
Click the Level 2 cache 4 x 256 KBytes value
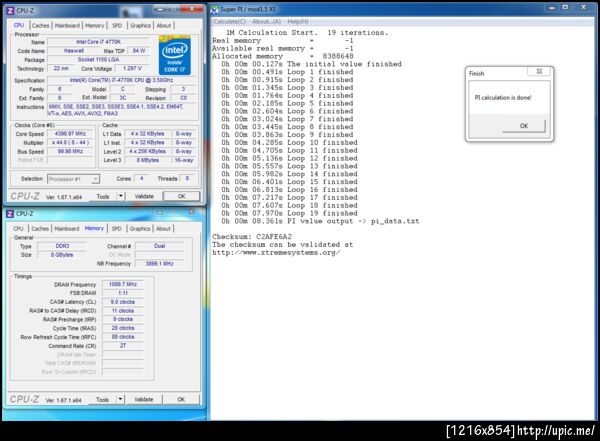(x=148, y=152)
